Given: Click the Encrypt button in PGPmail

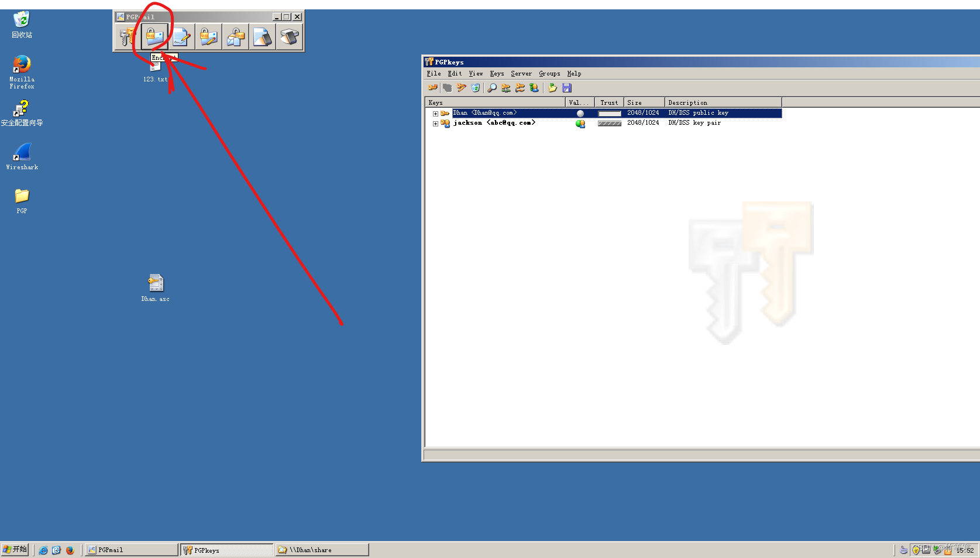Looking at the screenshot, I should coord(154,37).
